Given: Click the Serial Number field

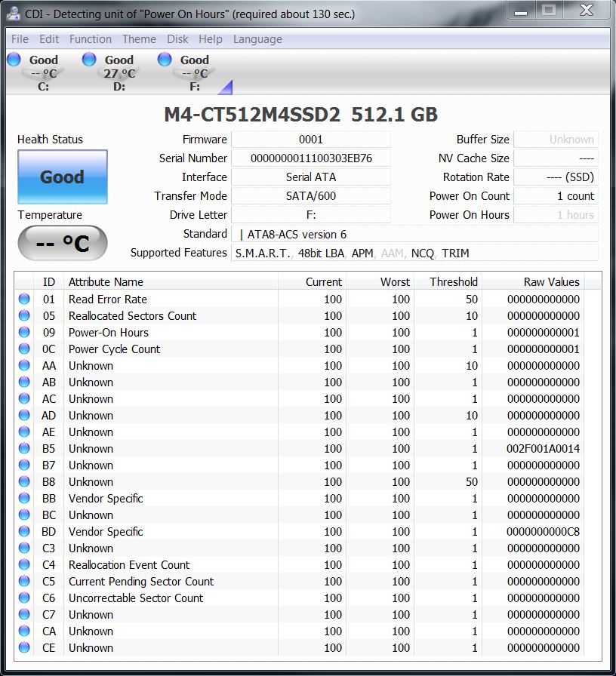Looking at the screenshot, I should [x=311, y=158].
